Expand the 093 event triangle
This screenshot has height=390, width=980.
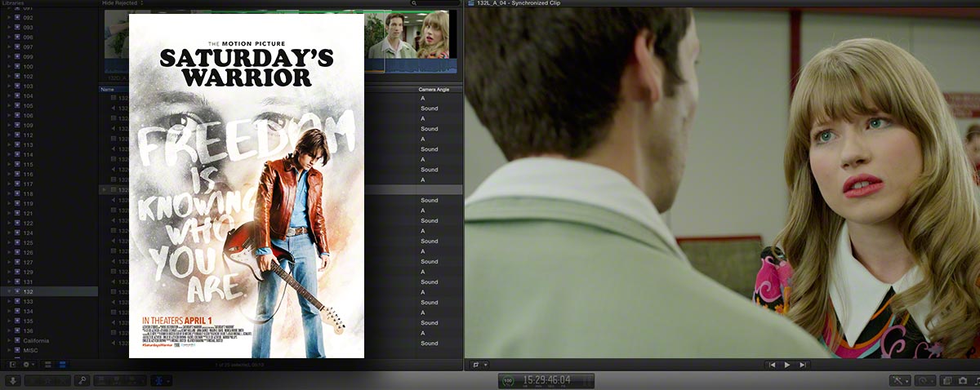click(9, 27)
